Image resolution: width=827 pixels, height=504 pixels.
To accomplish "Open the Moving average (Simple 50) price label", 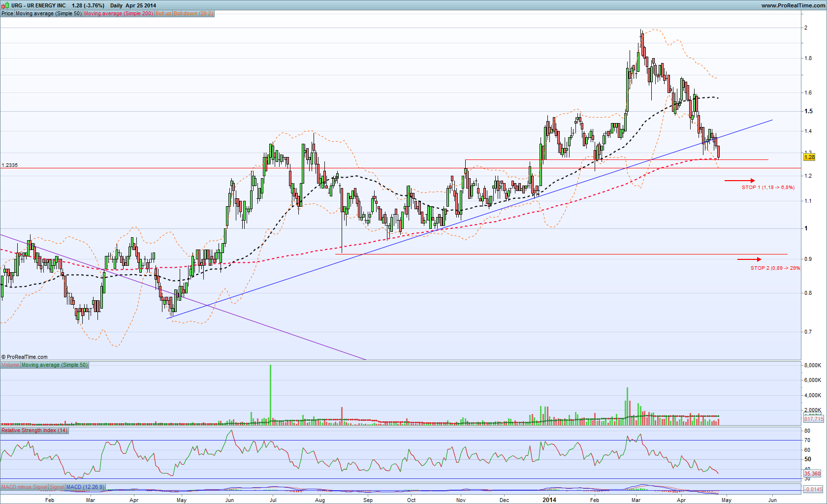I will click(x=49, y=14).
